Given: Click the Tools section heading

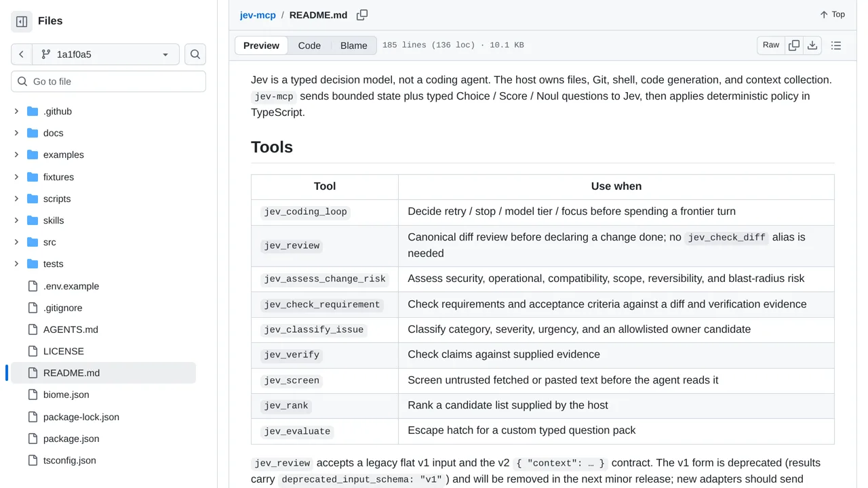Looking at the screenshot, I should [272, 147].
